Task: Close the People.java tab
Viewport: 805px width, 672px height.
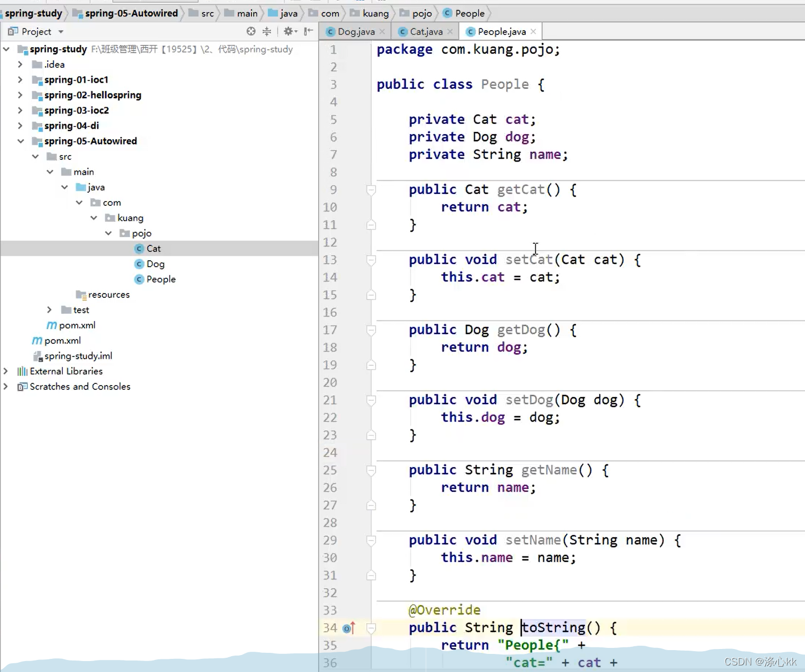Action: click(x=533, y=32)
